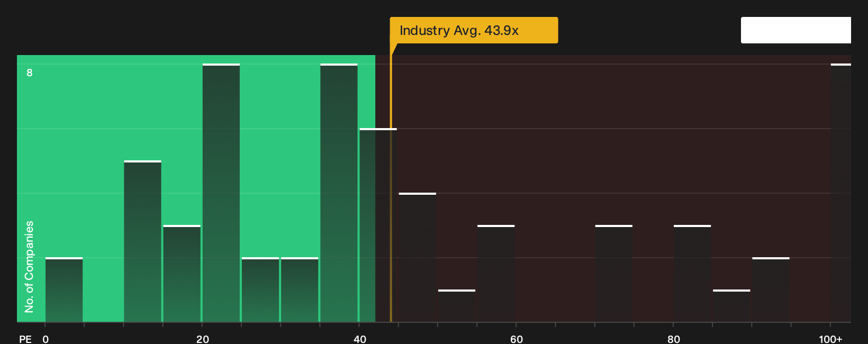
Task: Select the bar for PE 40–45
Action: [x=378, y=225]
